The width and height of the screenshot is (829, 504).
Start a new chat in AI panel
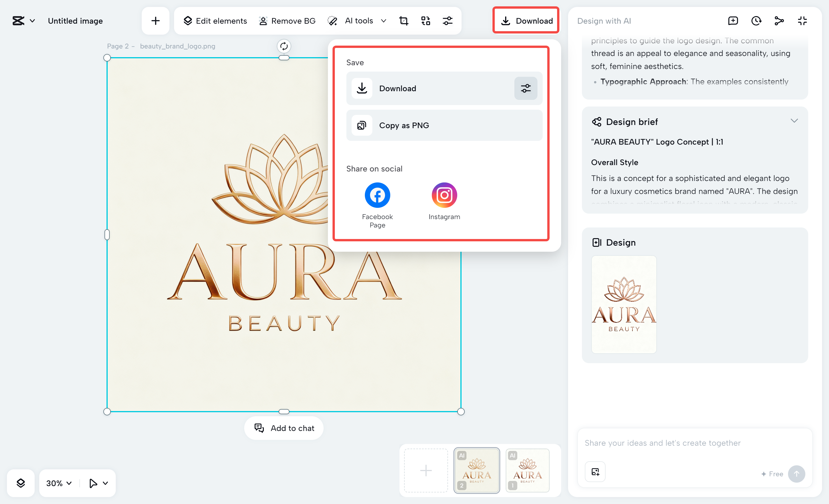733,21
